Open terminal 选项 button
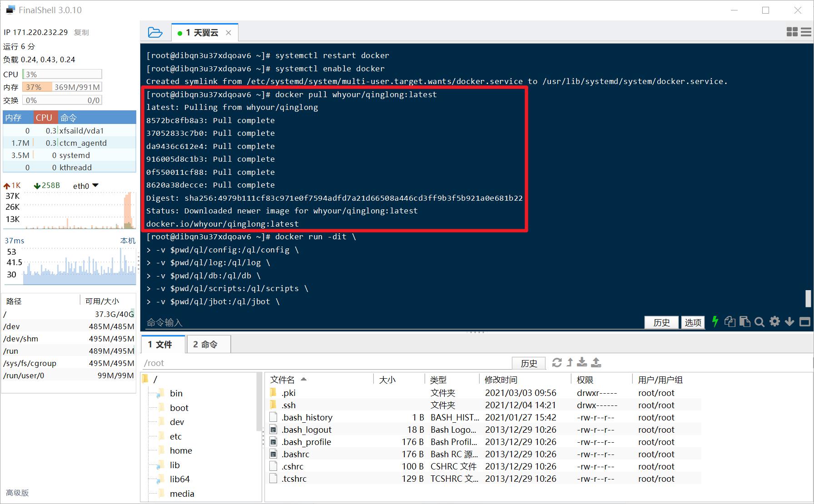The height and width of the screenshot is (504, 814). click(693, 322)
